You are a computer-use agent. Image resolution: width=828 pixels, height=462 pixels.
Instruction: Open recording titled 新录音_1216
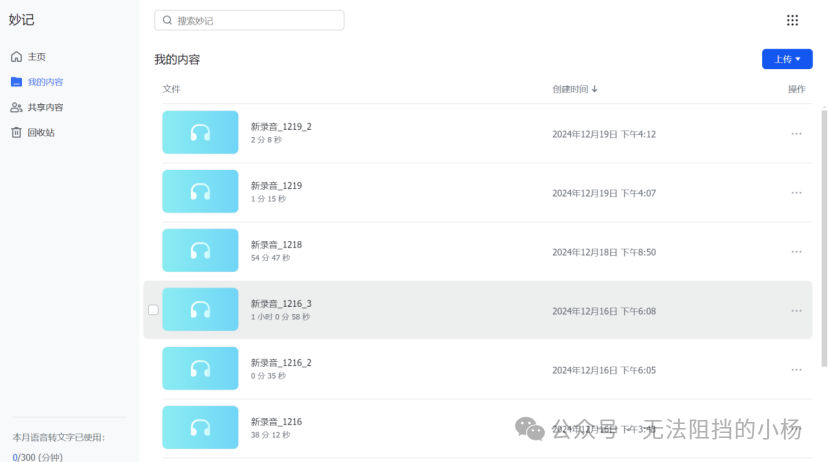(x=276, y=421)
